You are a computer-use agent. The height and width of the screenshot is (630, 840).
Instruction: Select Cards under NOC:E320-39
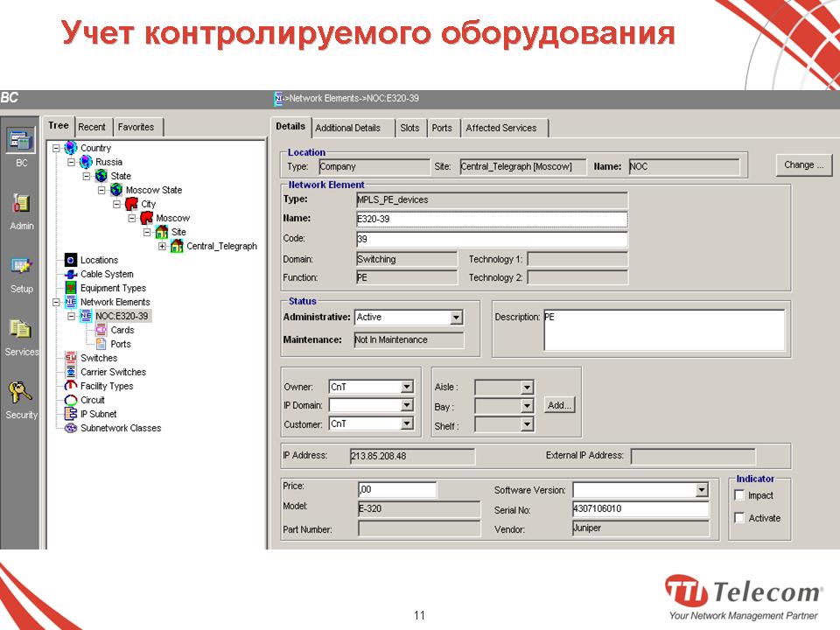[x=122, y=330]
